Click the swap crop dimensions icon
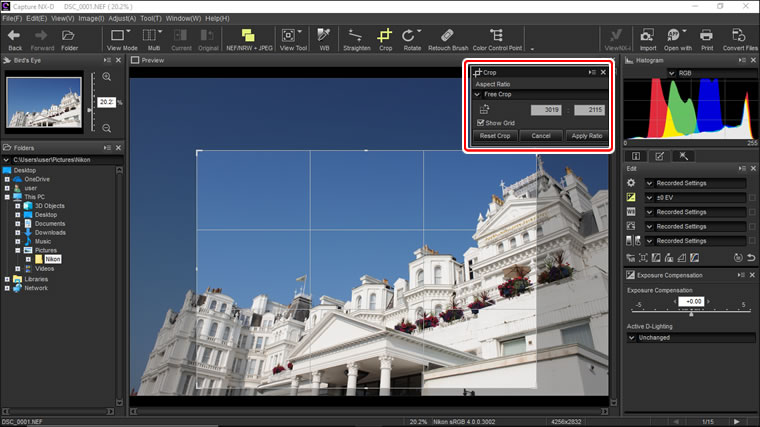This screenshot has width=760, height=427. 485,110
